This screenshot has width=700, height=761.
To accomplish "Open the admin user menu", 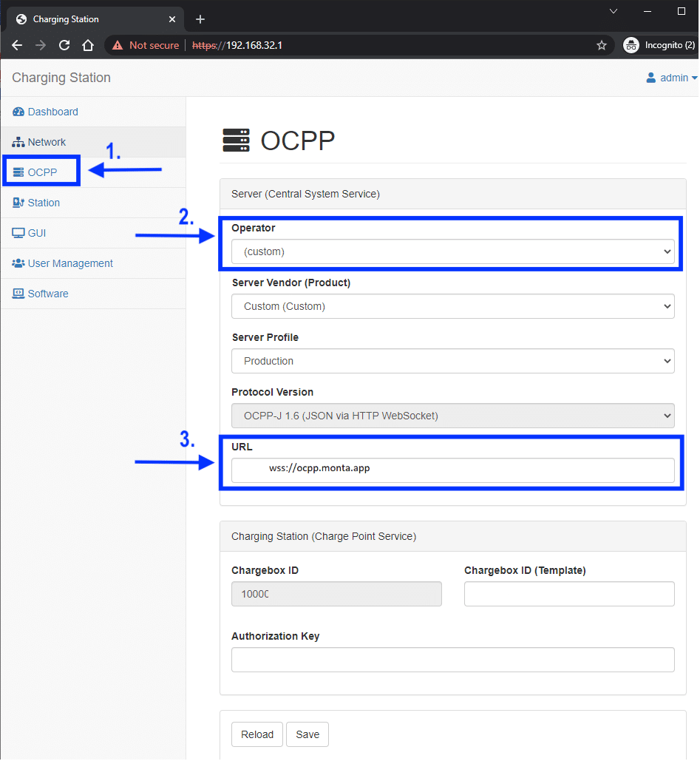I will pyautogui.click(x=671, y=78).
